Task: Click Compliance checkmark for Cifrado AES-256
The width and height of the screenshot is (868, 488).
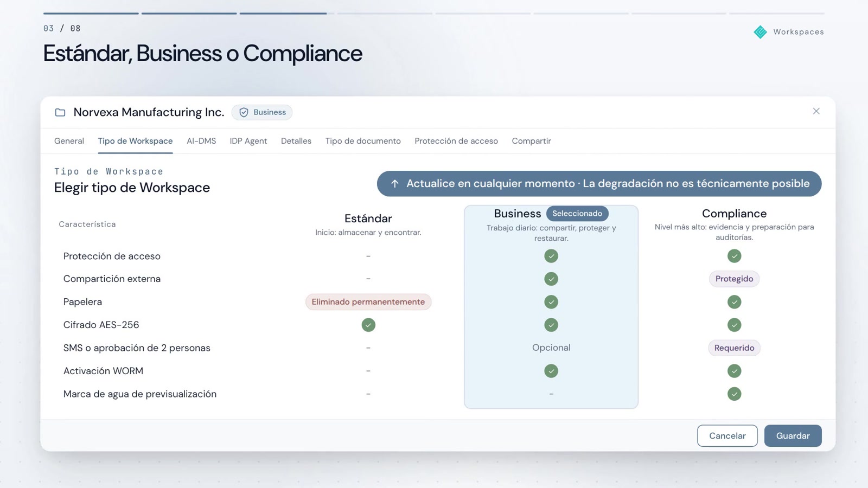Action: click(734, 325)
